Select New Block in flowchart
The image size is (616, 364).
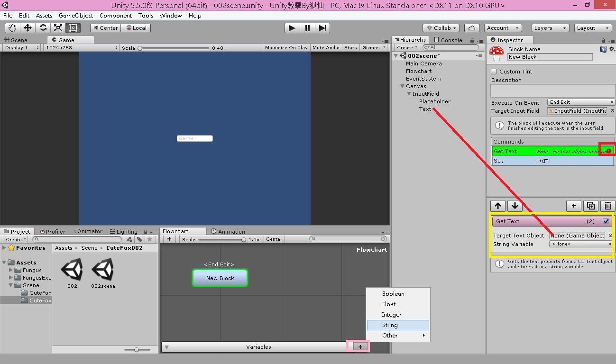pos(220,278)
